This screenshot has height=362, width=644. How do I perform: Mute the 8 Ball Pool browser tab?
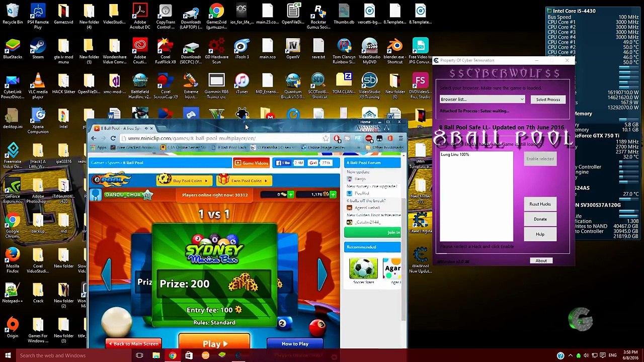[x=146, y=128]
